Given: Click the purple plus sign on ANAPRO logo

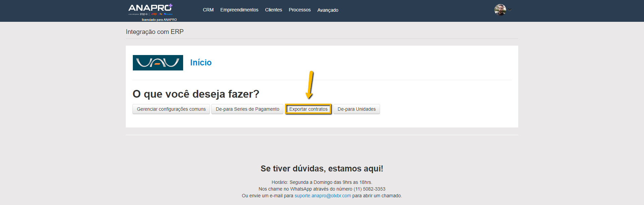Looking at the screenshot, I should pyautogui.click(x=171, y=6).
